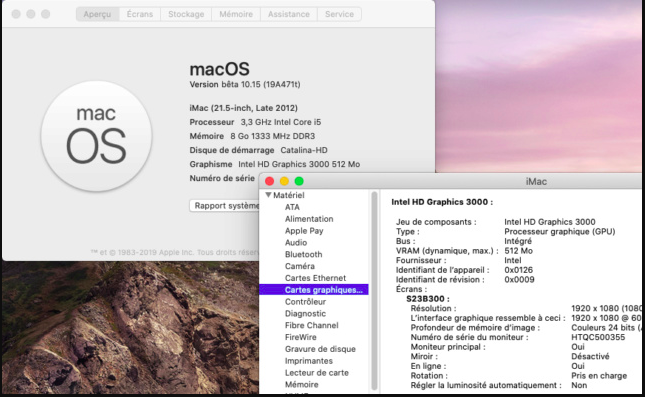Click the Intégré bus value
The image size is (645, 397).
coord(518,241)
